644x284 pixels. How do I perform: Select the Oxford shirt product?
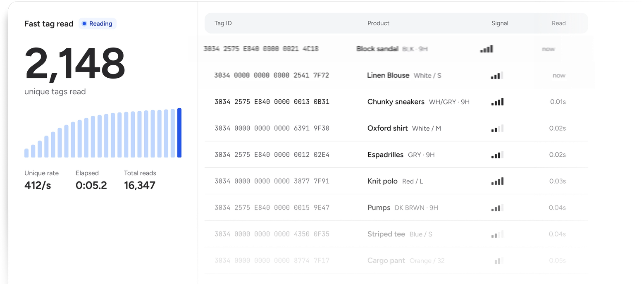(388, 128)
